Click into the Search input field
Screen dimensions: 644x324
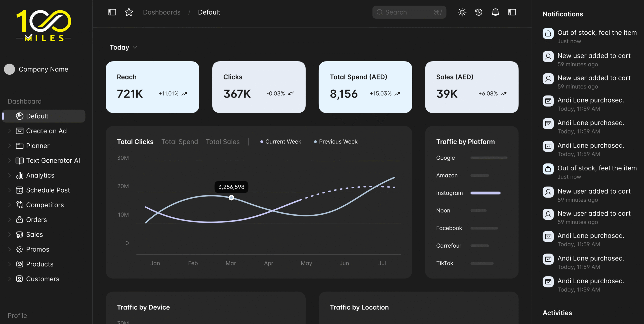pyautogui.click(x=408, y=12)
